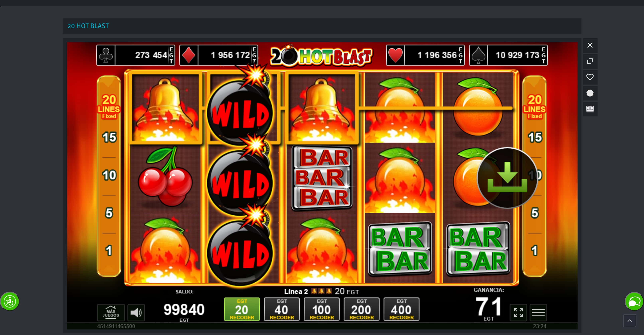Image resolution: width=644 pixels, height=335 pixels.
Task: Open the clubs jackpot counter
Action: (136, 55)
